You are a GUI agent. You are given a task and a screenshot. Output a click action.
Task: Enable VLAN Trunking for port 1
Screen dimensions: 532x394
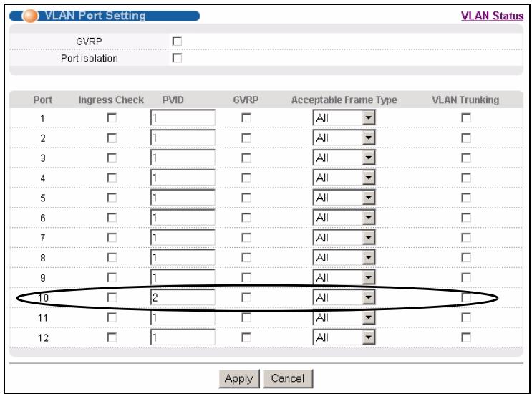click(x=466, y=118)
